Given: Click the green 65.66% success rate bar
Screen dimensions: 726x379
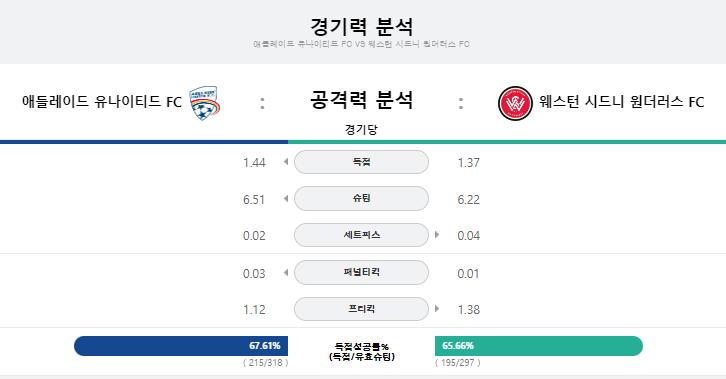Looking at the screenshot, I should coord(539,346).
